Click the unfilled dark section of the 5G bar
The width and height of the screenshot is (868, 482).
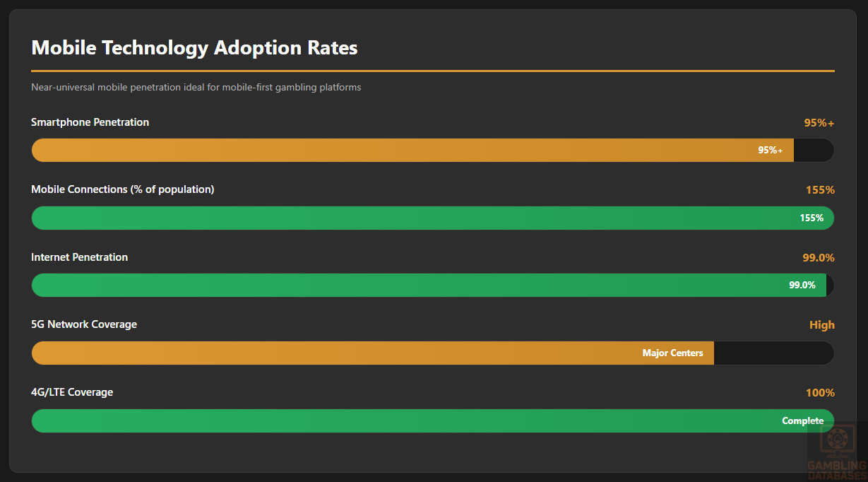pyautogui.click(x=773, y=353)
